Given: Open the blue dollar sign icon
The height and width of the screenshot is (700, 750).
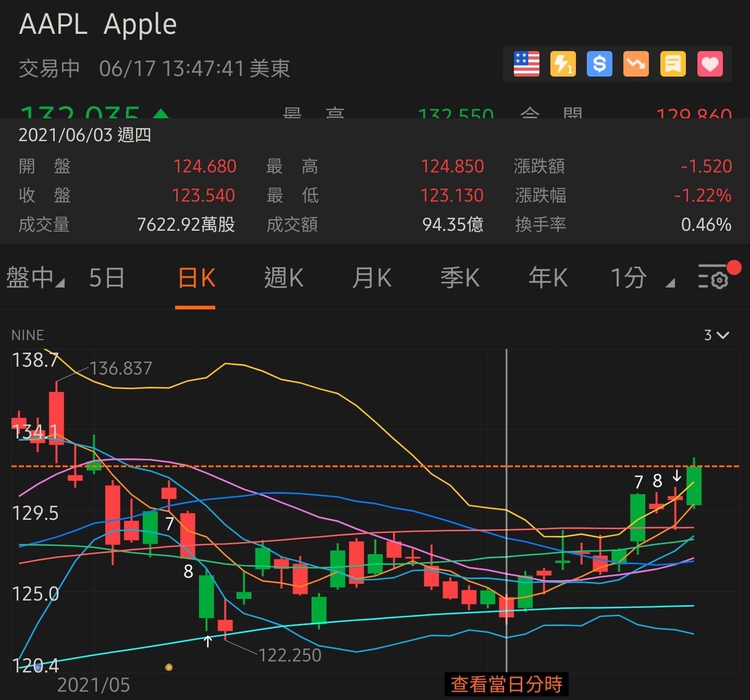Looking at the screenshot, I should coord(599,64).
